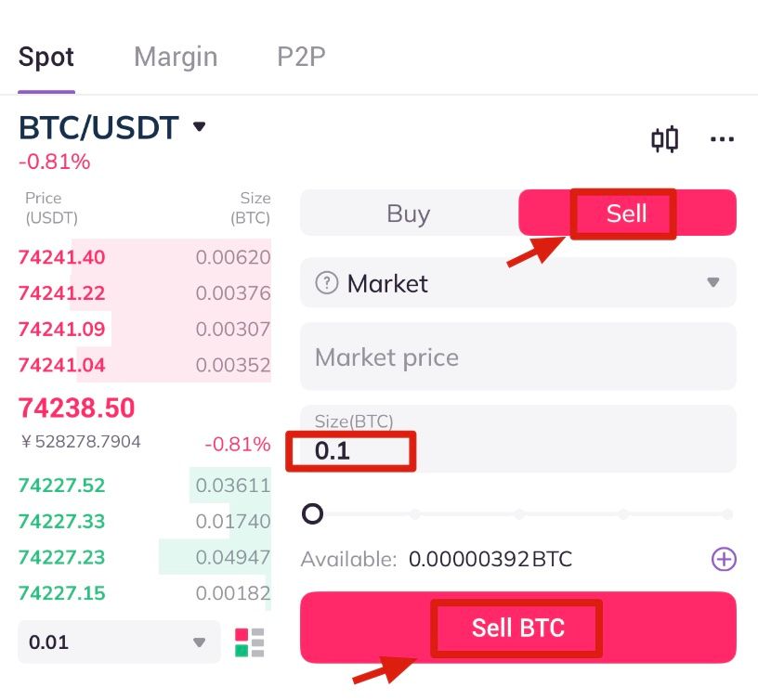Open the three-dot more options menu

pos(722,140)
